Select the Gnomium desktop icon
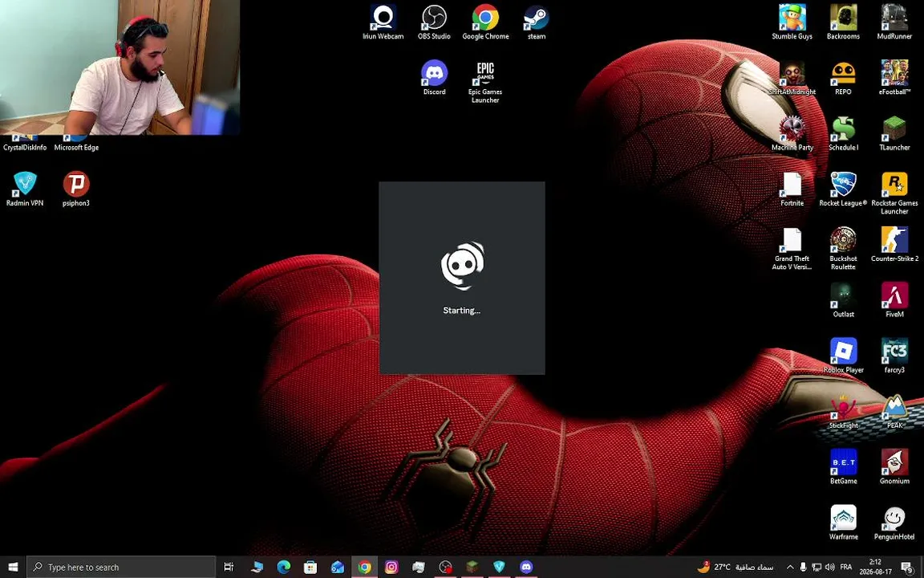This screenshot has height=578, width=924. 894,466
